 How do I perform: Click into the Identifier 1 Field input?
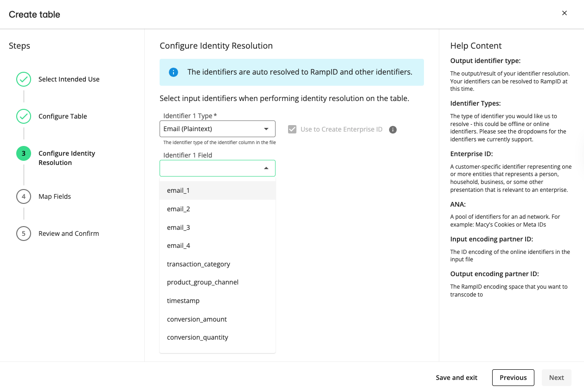(210, 168)
